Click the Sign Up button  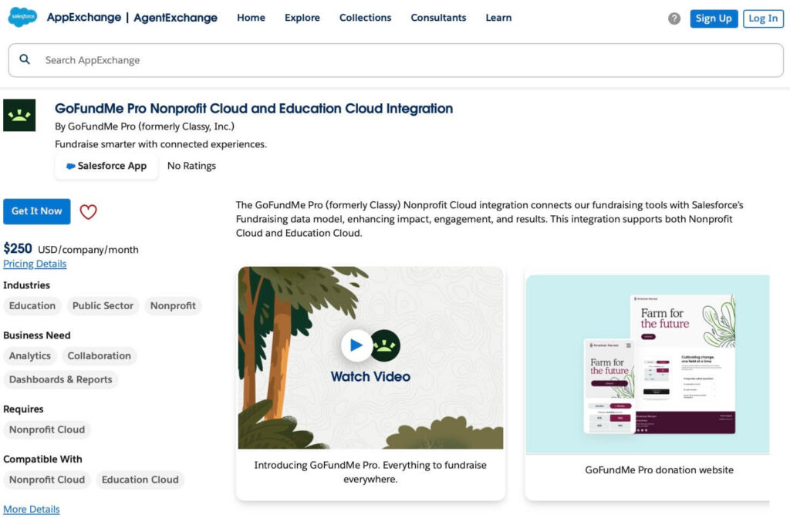[714, 19]
